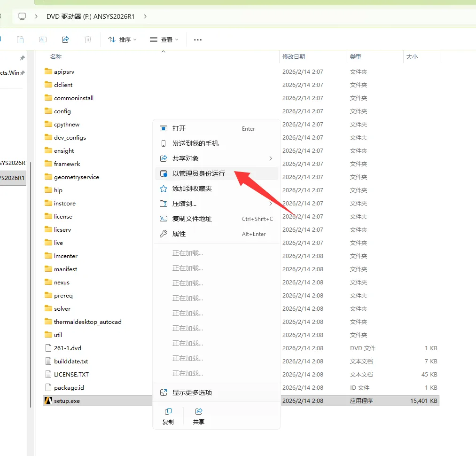Select the instcore folder
476x456 pixels.
click(65, 203)
